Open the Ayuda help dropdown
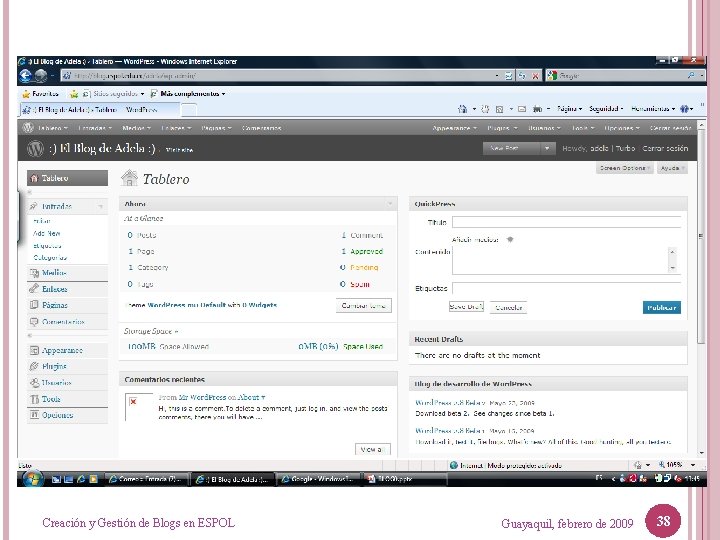 tap(672, 168)
